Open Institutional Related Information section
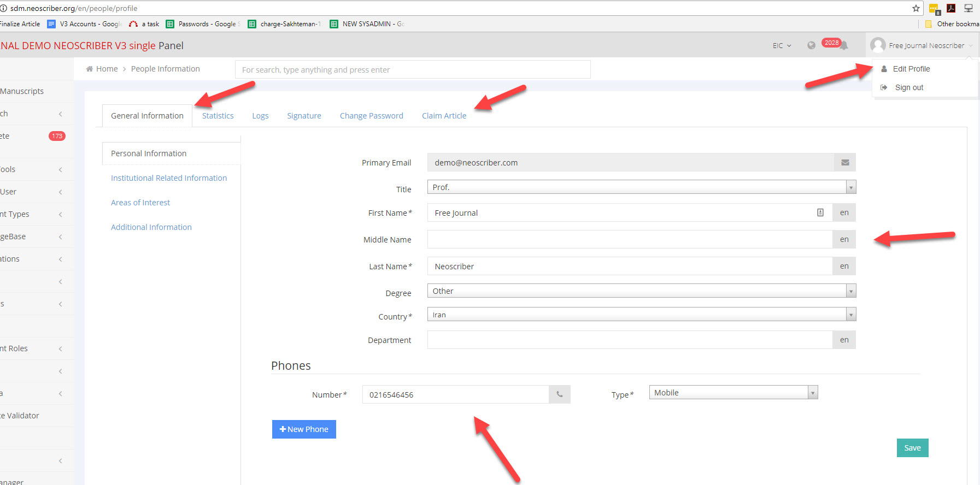The height and width of the screenshot is (485, 980). tap(169, 178)
